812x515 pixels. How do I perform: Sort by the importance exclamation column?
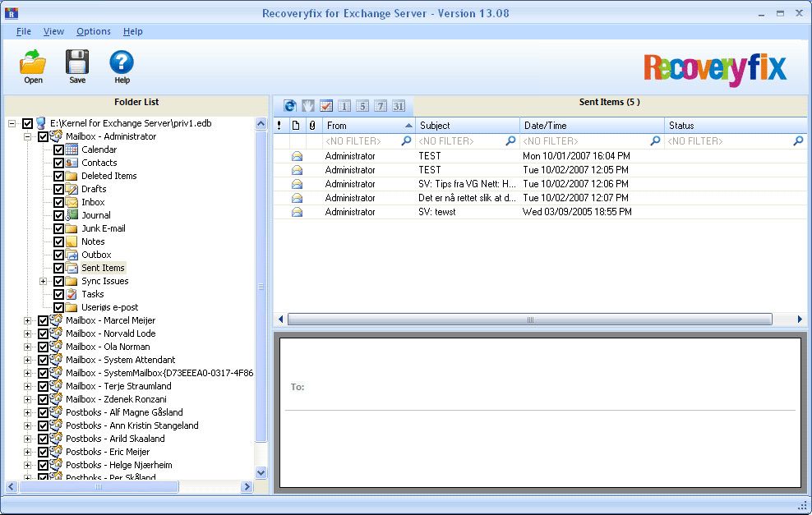[279, 125]
